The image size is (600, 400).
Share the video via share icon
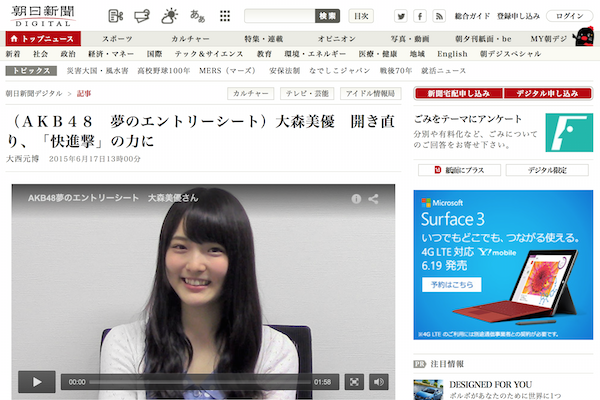373,199
